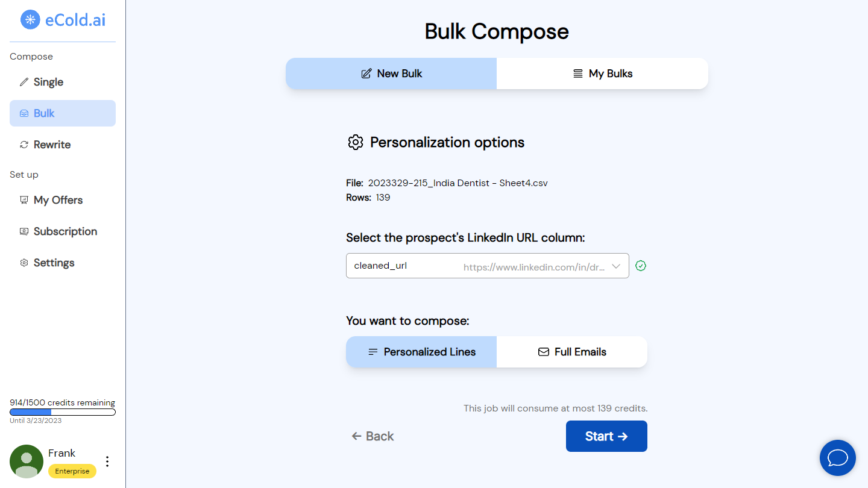
Task: Switch to the My Bulks tab
Action: [x=602, y=74]
